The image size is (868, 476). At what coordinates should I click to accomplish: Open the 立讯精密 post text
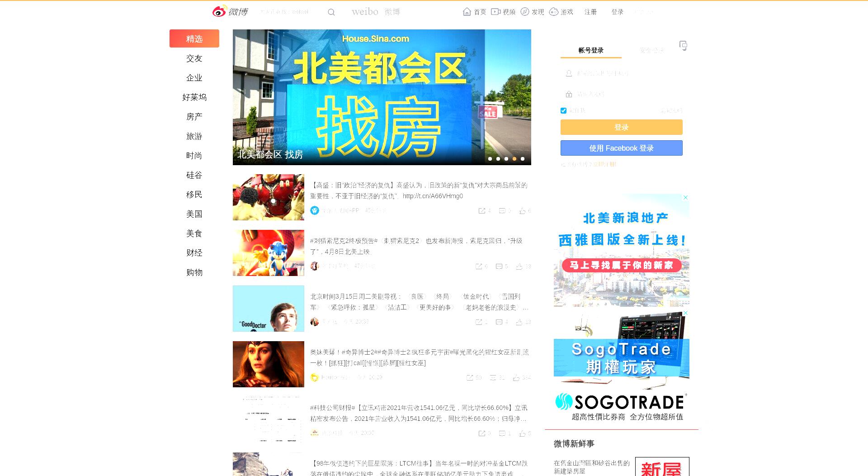point(419,413)
